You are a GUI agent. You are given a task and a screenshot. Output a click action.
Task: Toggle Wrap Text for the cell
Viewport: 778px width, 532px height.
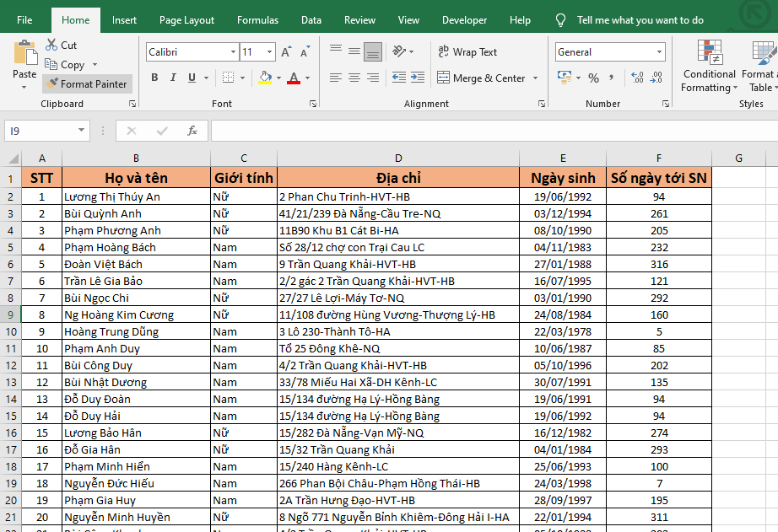click(x=467, y=52)
